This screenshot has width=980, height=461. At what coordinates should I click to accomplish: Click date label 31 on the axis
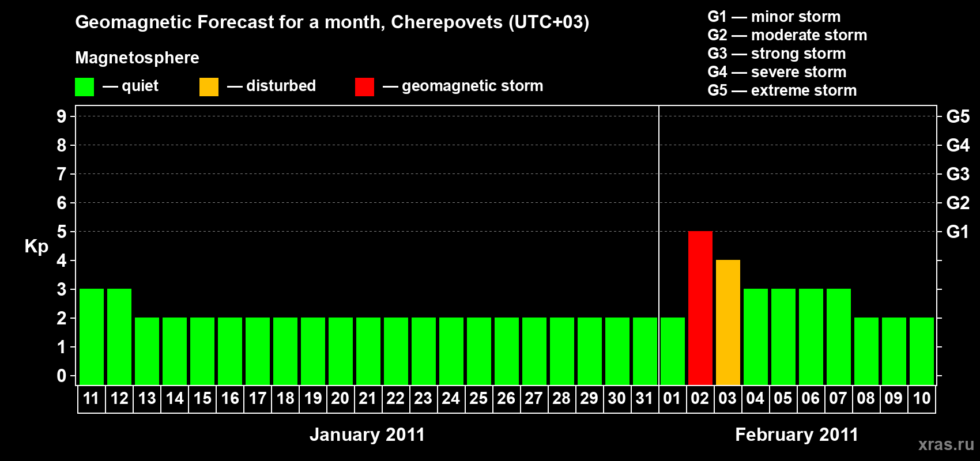coord(644,398)
